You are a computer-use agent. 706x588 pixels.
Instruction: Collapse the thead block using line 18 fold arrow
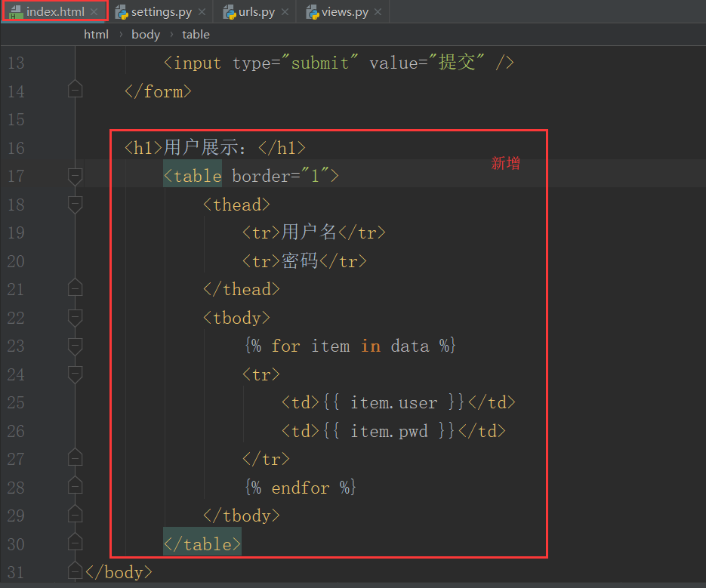click(75, 204)
